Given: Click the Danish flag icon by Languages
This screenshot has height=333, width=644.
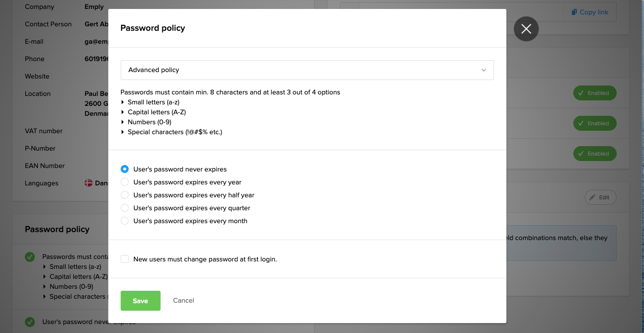Looking at the screenshot, I should point(89,183).
